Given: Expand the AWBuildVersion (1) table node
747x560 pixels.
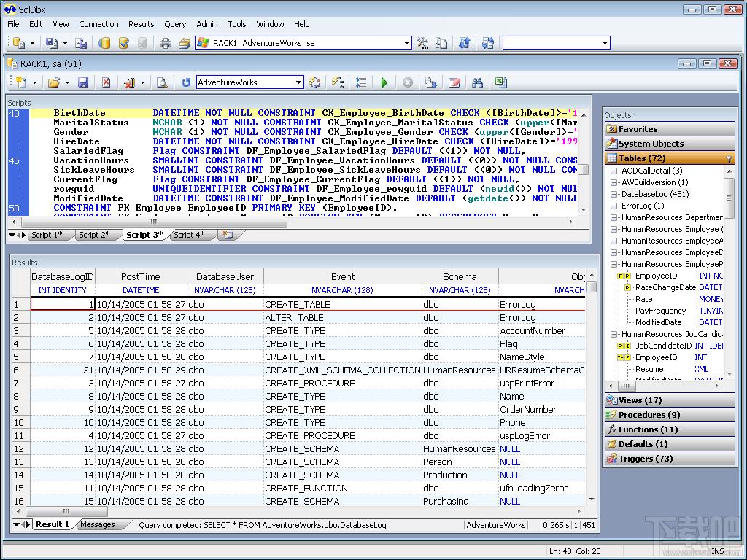Looking at the screenshot, I should (614, 182).
